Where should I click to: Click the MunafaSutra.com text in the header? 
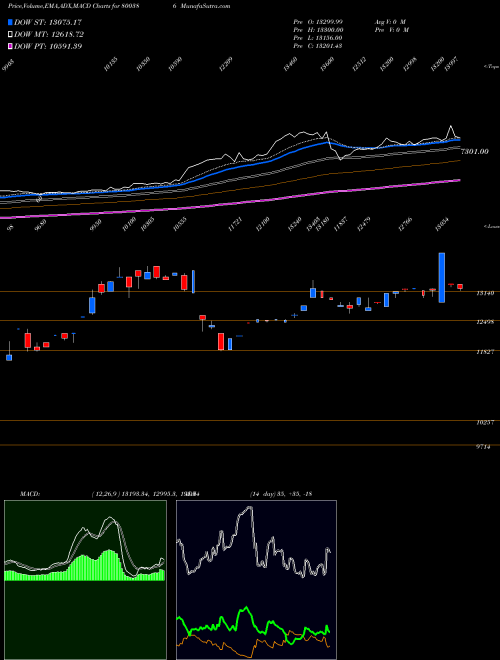coord(207,6)
